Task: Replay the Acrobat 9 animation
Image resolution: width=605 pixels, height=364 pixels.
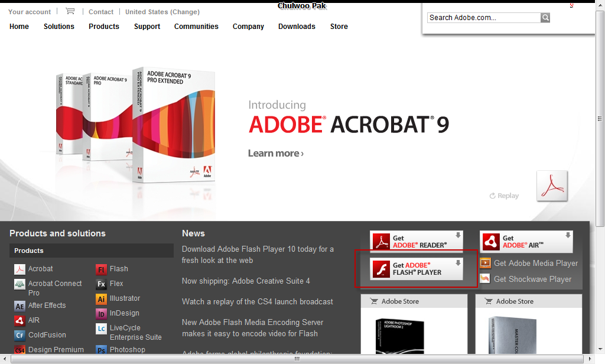Action: [504, 196]
